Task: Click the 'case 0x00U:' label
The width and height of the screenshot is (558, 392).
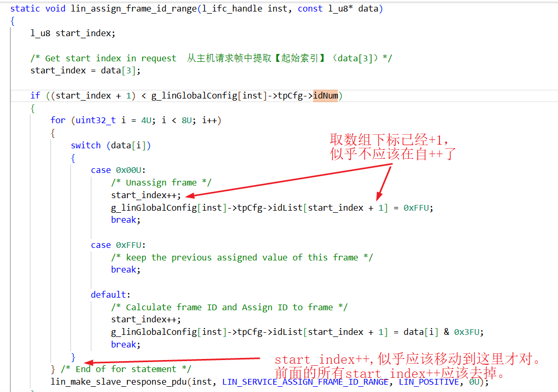Action: tap(118, 170)
